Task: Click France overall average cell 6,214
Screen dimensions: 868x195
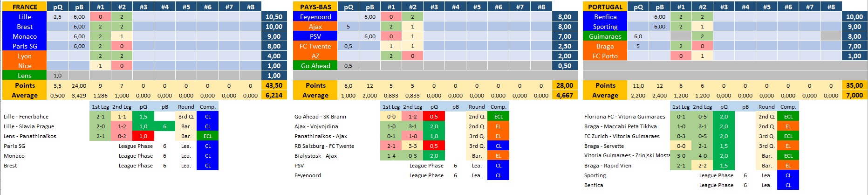Action: tap(273, 95)
